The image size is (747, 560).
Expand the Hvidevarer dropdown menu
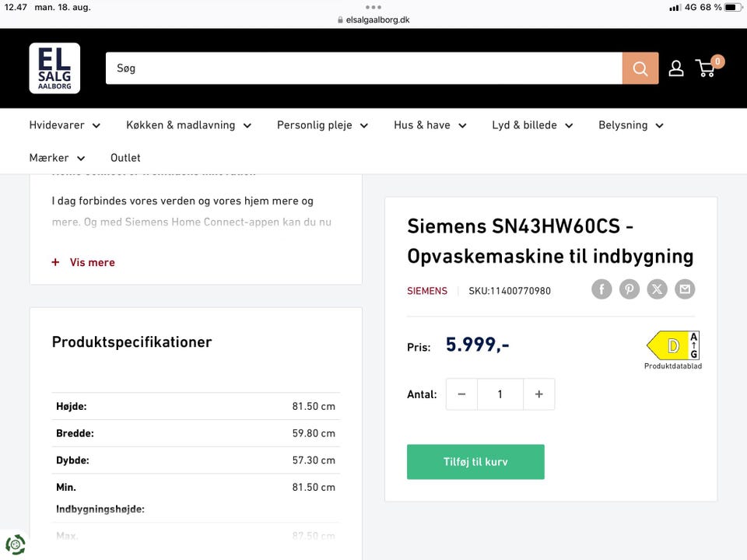point(65,125)
